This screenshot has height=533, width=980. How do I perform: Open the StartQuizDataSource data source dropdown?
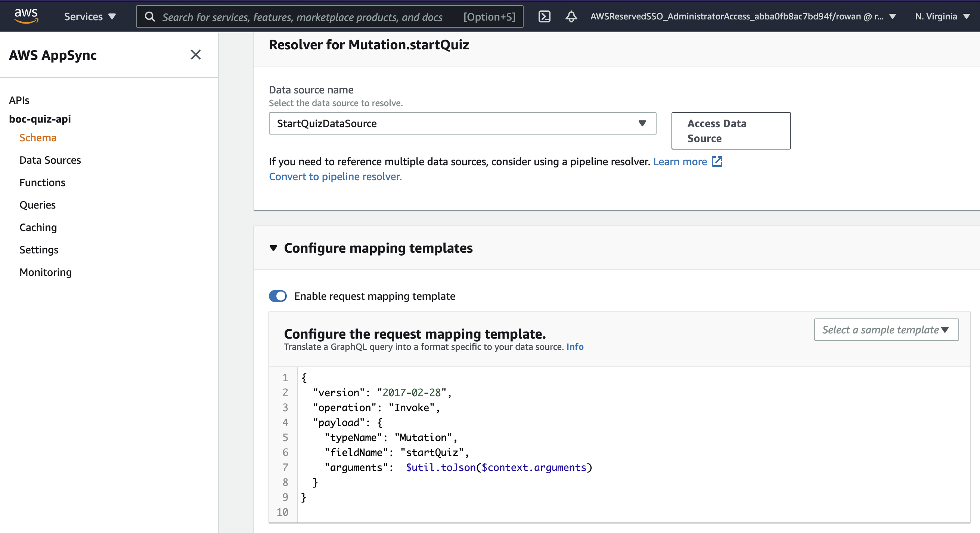[x=462, y=123]
